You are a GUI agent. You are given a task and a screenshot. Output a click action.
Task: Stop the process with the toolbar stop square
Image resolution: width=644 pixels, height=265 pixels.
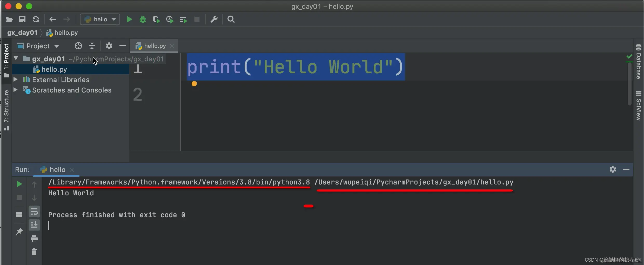(197, 19)
